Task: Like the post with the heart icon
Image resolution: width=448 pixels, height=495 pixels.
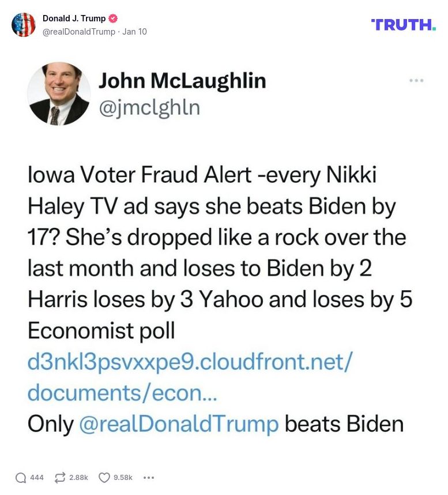Action: click(x=104, y=478)
